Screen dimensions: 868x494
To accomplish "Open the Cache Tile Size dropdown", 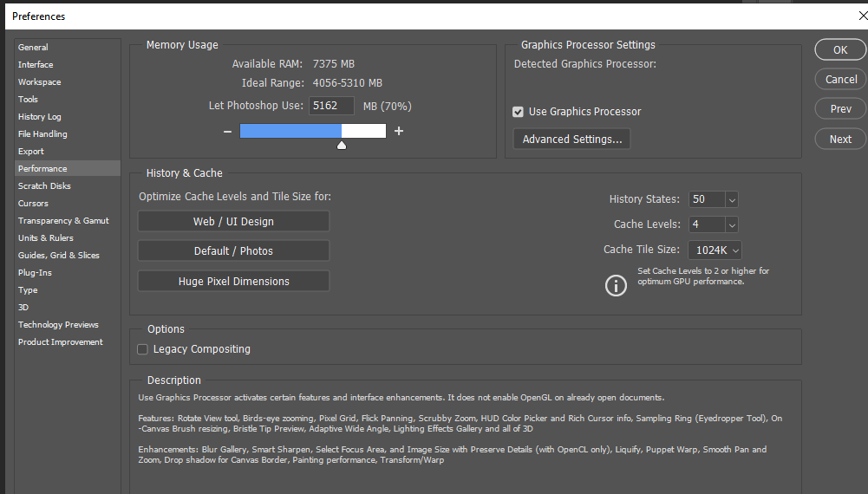I will coord(715,250).
